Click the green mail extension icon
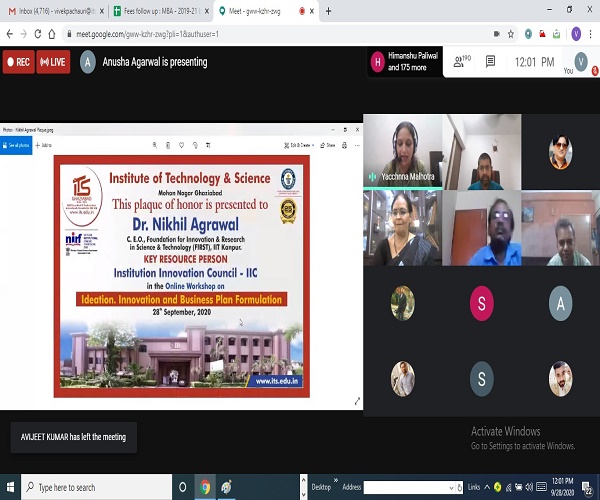This screenshot has height=500, width=600. 556,34
